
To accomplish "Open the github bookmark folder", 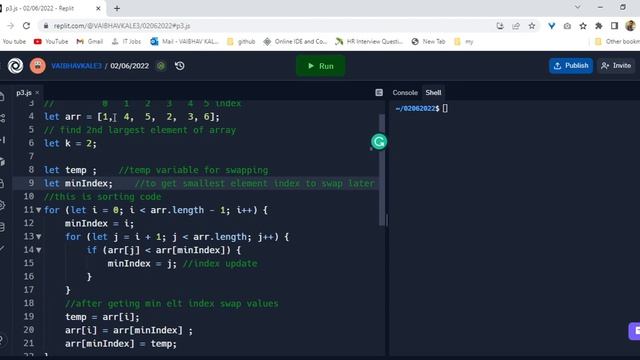I will (241, 42).
